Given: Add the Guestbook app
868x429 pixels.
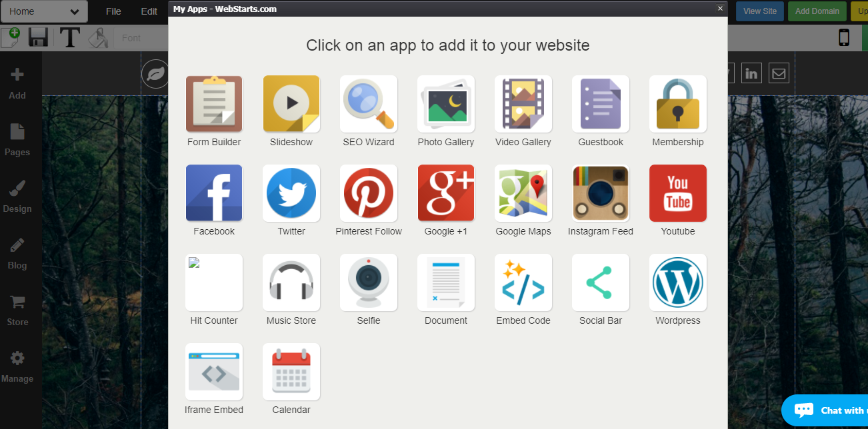Looking at the screenshot, I should pyautogui.click(x=601, y=104).
